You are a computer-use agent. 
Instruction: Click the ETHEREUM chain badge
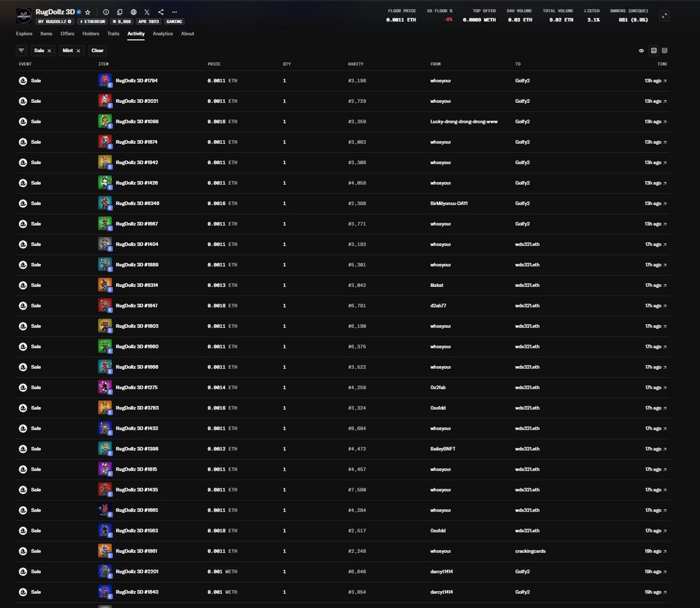[92, 22]
